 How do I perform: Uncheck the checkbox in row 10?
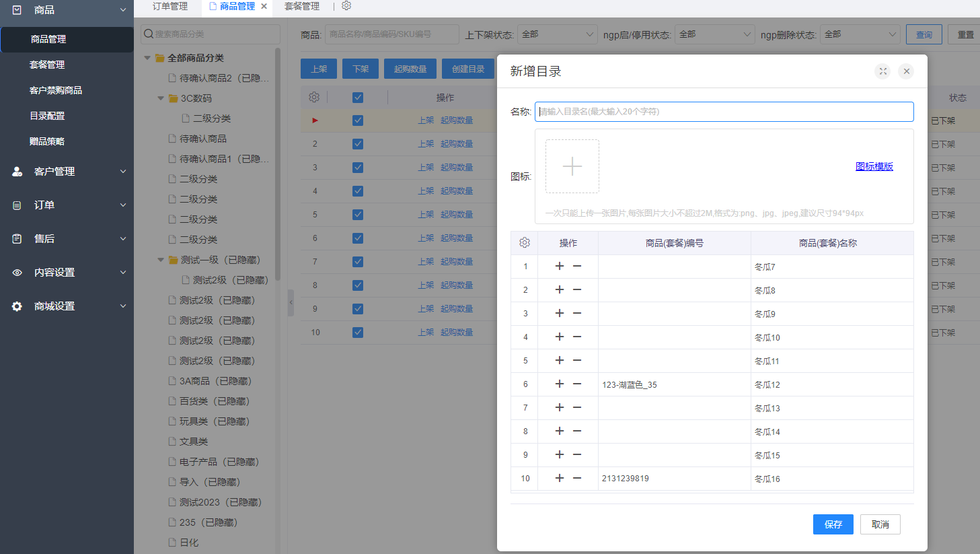coord(358,333)
